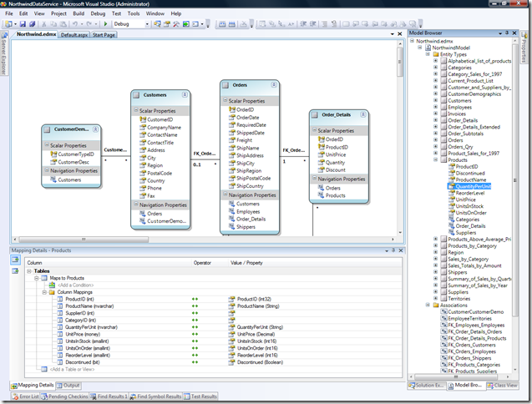532x404 pixels.
Task: Switch to the Default.aspx tab
Action: [73, 35]
